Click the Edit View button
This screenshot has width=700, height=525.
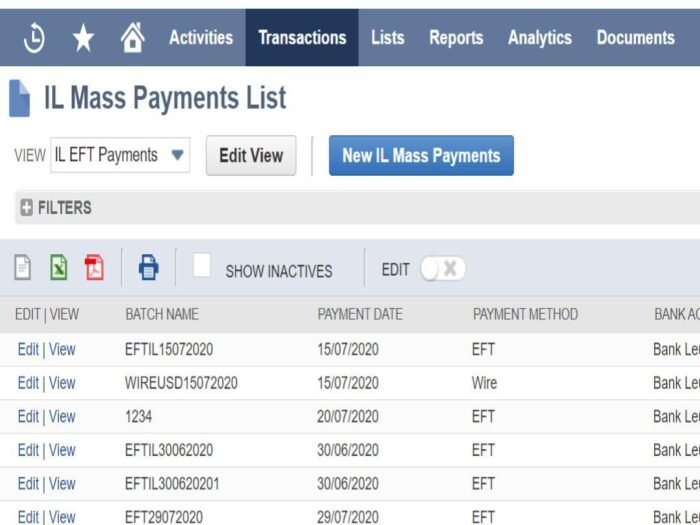point(251,155)
